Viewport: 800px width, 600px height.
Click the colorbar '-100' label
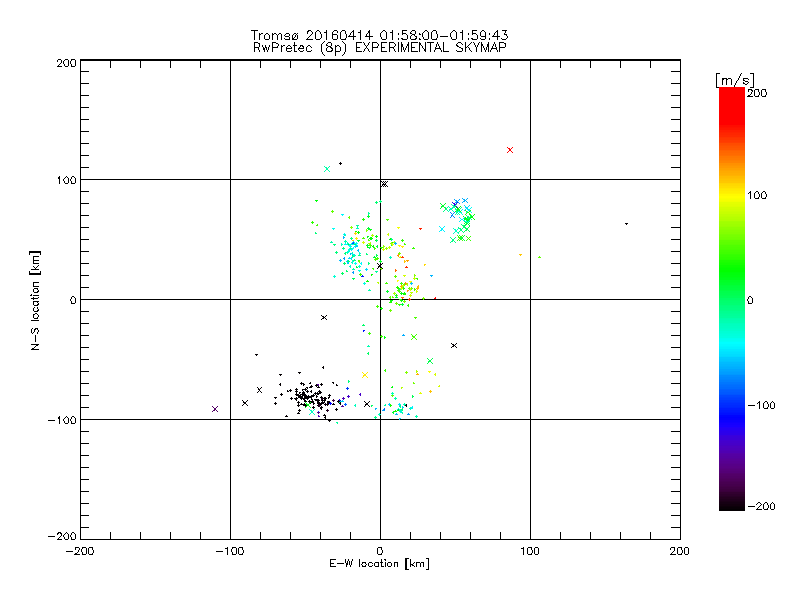761,405
